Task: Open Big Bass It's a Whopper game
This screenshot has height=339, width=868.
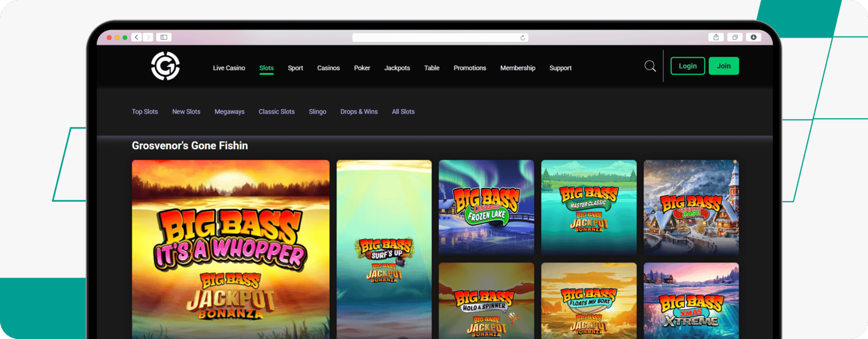Action: (x=231, y=249)
